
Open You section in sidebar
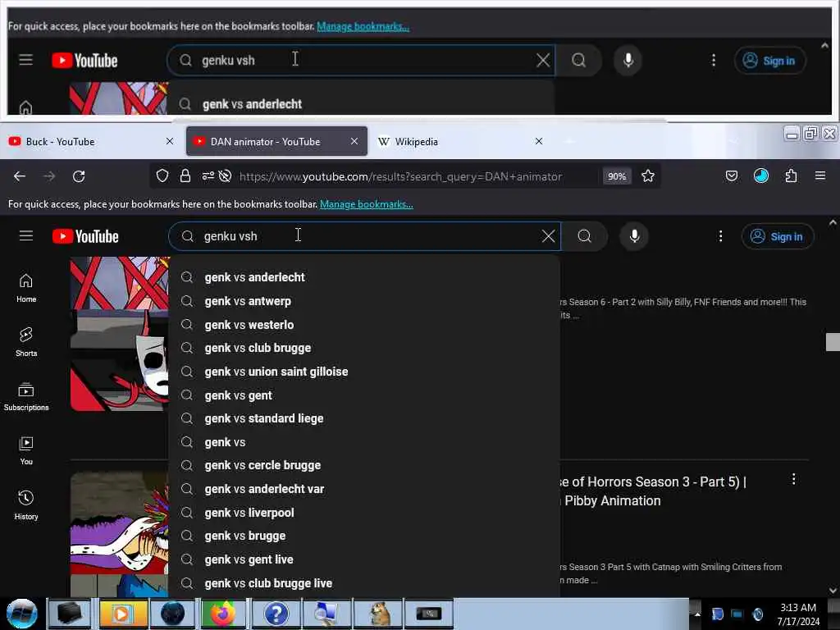[25, 450]
